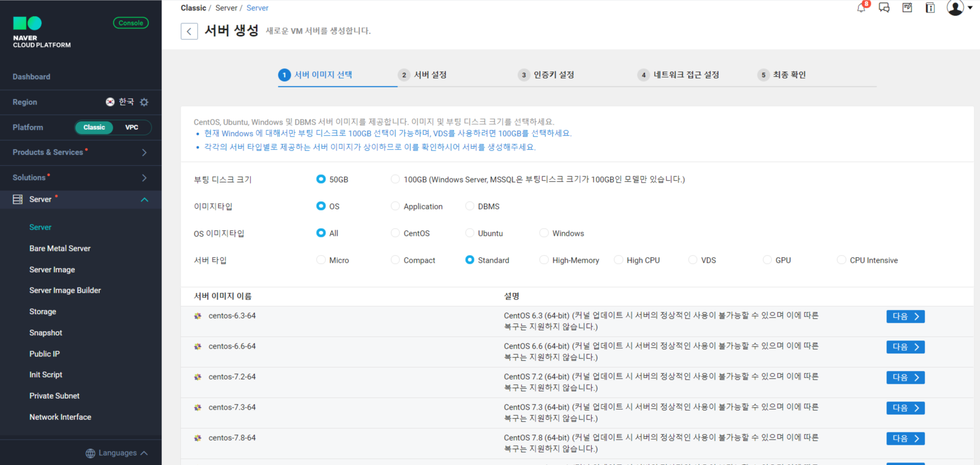
Task: Click the centos-7.2-64 image icon
Action: click(x=198, y=377)
